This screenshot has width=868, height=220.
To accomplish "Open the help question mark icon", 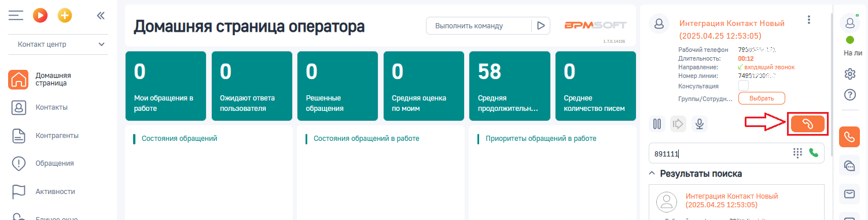I will (850, 94).
